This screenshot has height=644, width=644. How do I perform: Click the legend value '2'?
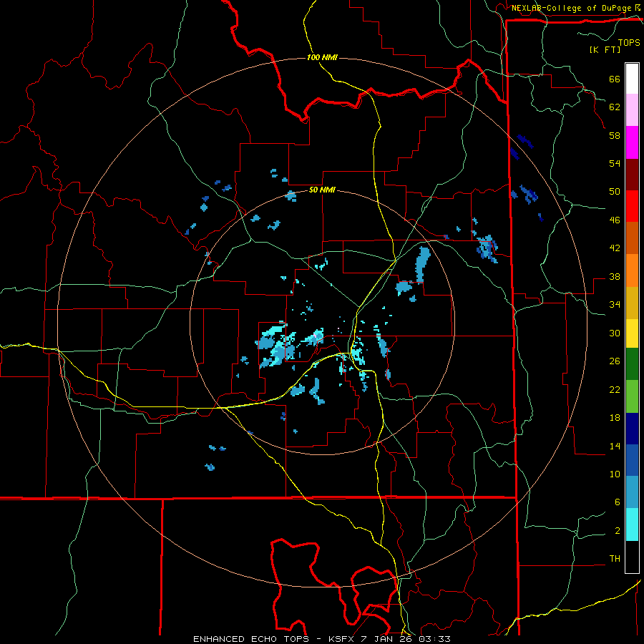click(x=618, y=531)
